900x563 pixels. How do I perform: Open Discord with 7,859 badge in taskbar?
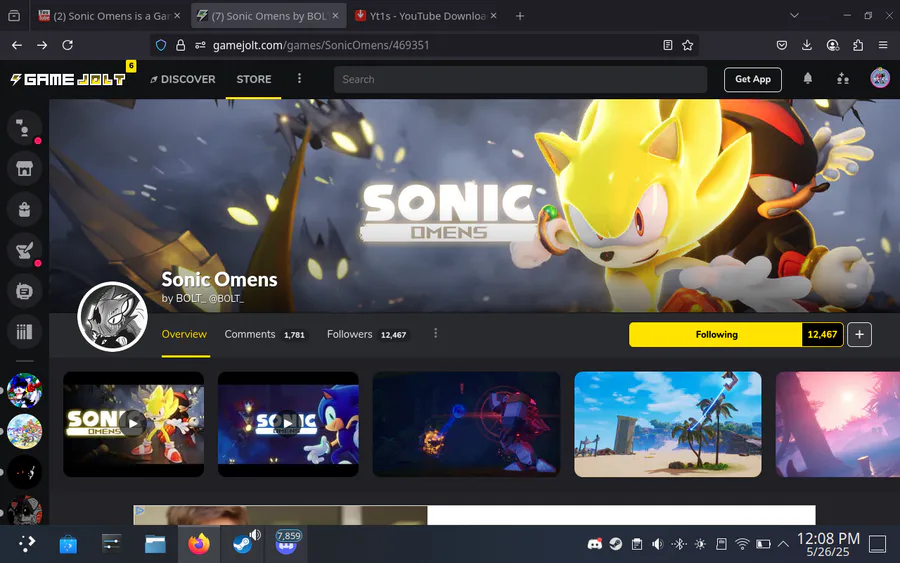[x=286, y=542]
